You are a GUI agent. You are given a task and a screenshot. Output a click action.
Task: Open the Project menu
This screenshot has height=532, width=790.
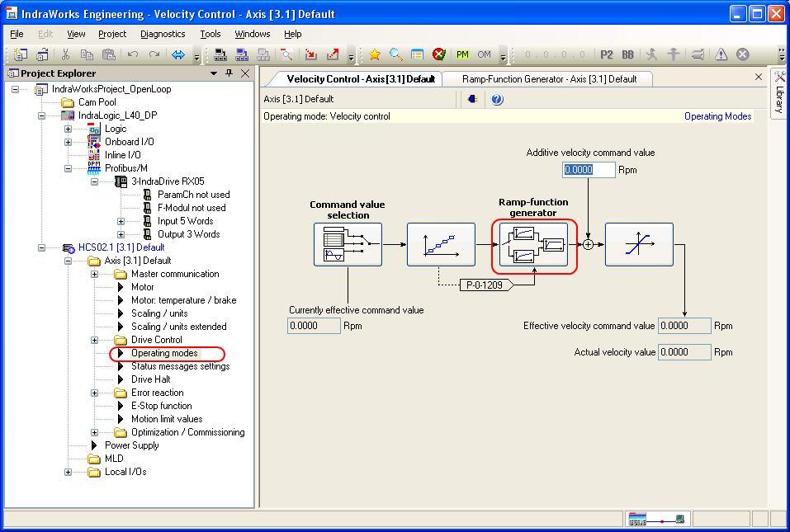click(112, 34)
